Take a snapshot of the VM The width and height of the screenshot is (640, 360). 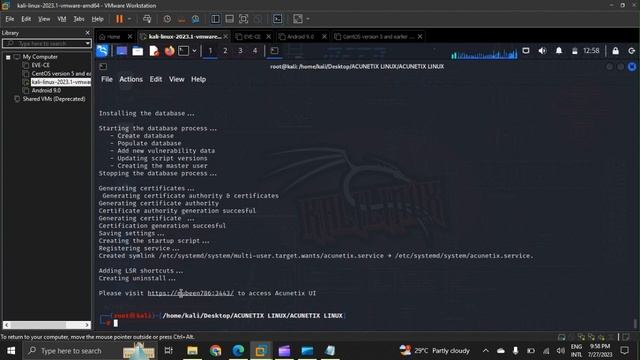(x=167, y=19)
